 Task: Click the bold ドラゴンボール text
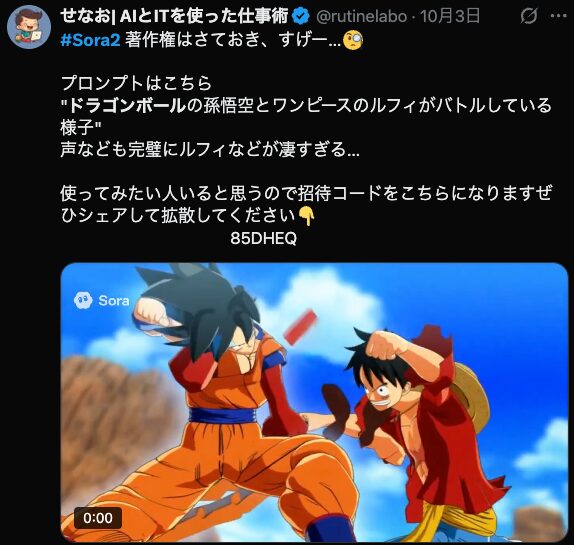[128, 106]
